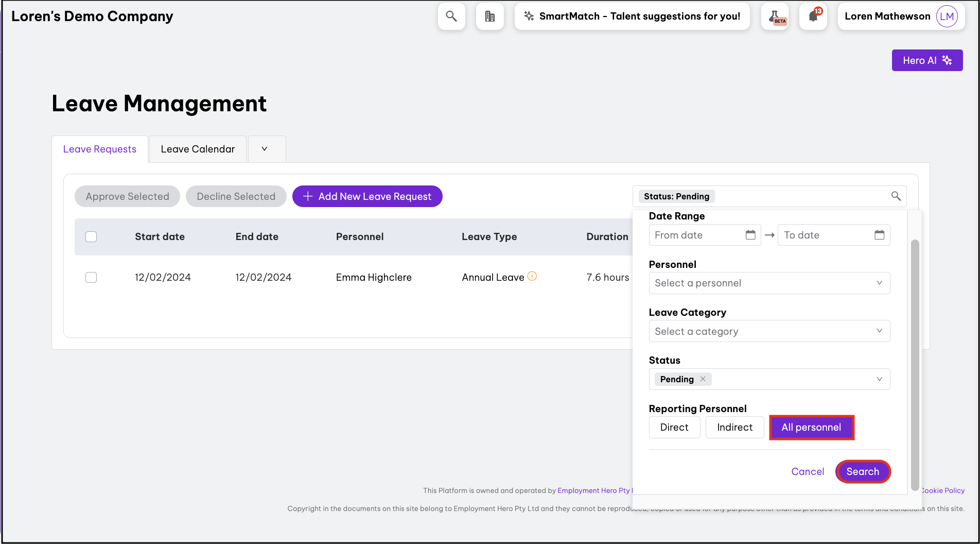This screenshot has height=544, width=980.
Task: Click the Annual Leave info icon
Action: [x=532, y=276]
